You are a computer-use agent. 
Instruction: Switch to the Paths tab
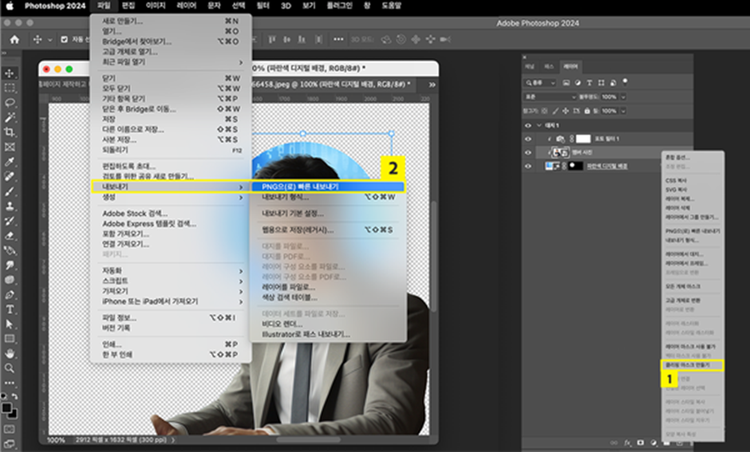pos(549,66)
